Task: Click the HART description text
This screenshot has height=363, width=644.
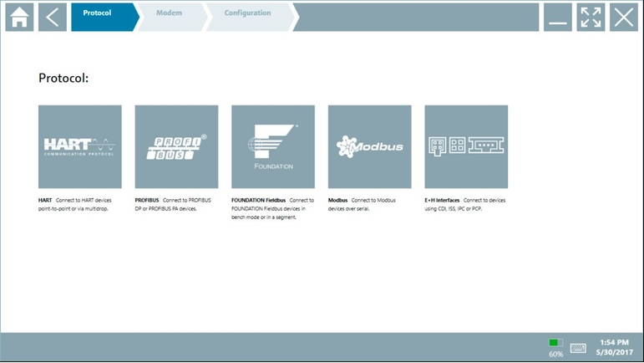Action: point(74,204)
